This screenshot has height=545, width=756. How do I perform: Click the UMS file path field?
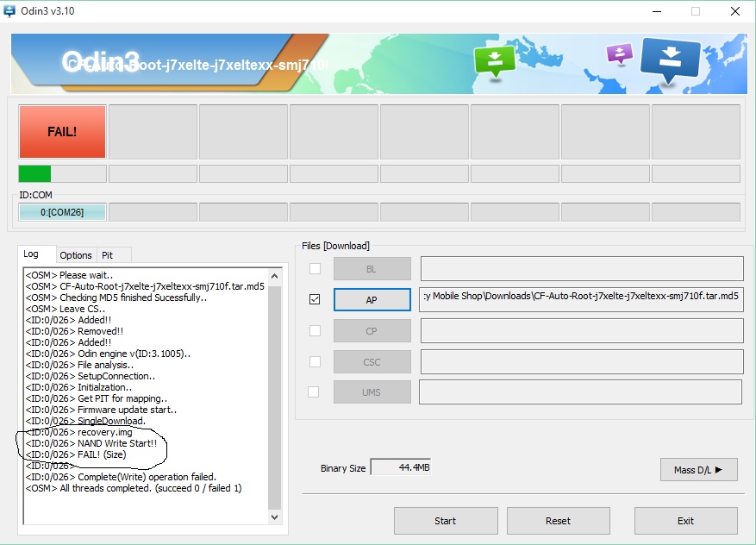point(580,392)
